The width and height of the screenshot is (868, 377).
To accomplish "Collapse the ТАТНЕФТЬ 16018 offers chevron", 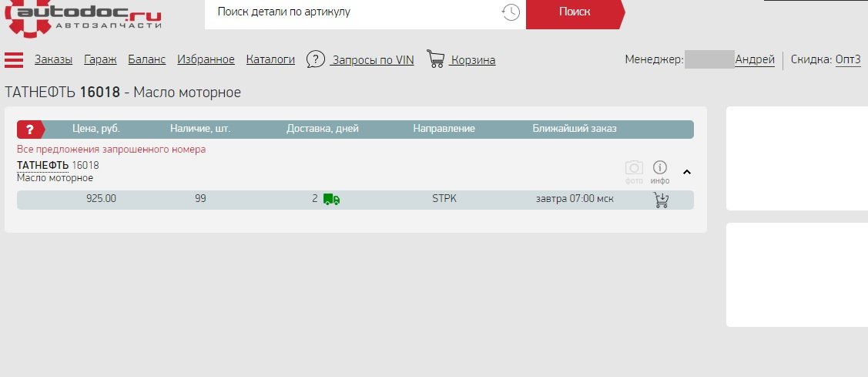I will [x=687, y=172].
